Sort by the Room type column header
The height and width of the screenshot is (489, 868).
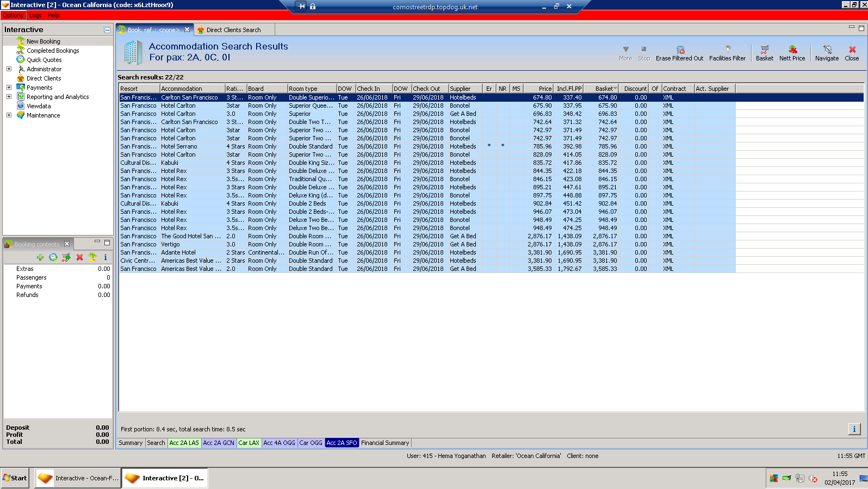312,89
